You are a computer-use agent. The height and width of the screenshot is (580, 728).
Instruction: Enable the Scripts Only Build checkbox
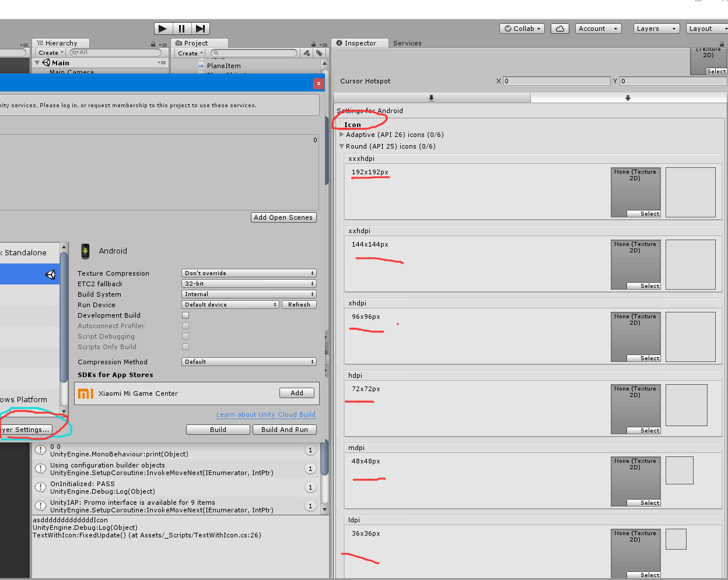(185, 346)
